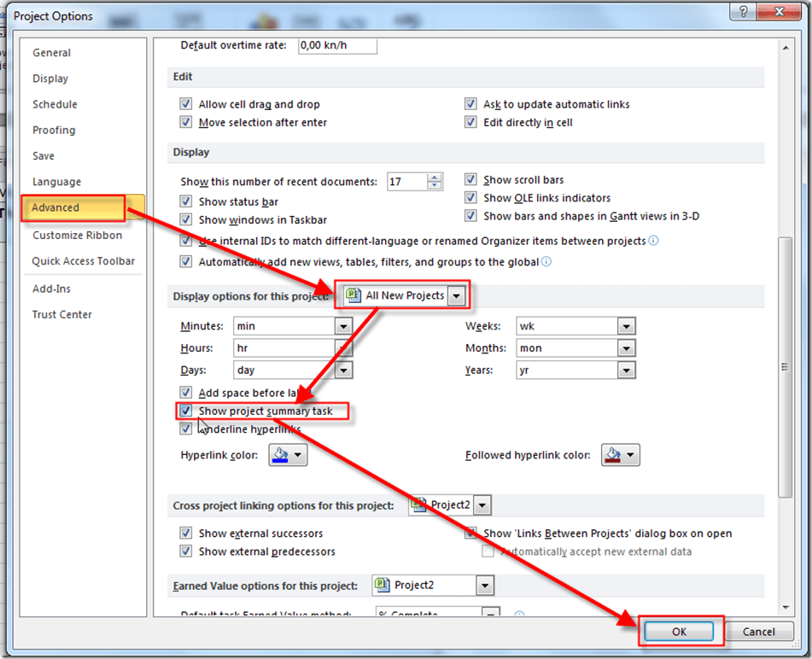Image resolution: width=812 pixels, height=659 pixels.
Task: Click Project2 icon in Earned Value options dropdown
Action: coord(382,585)
